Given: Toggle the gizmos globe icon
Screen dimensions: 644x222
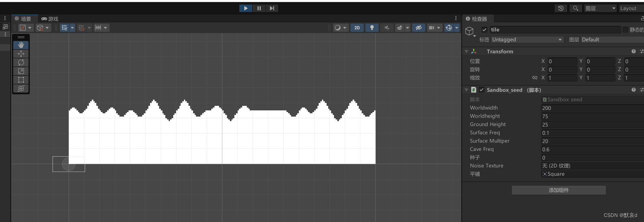Looking at the screenshot, I should (x=449, y=28).
